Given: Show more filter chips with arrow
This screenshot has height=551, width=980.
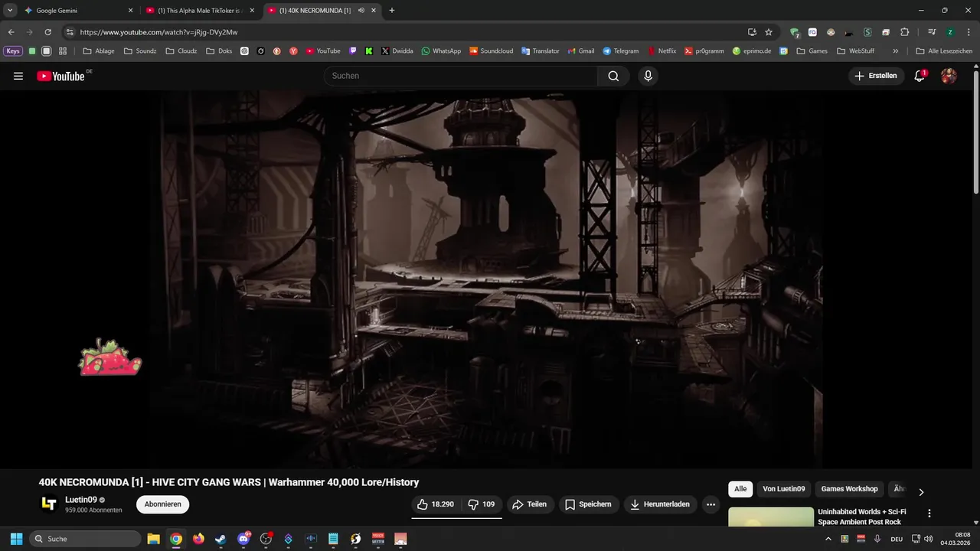Looking at the screenshot, I should [921, 492].
